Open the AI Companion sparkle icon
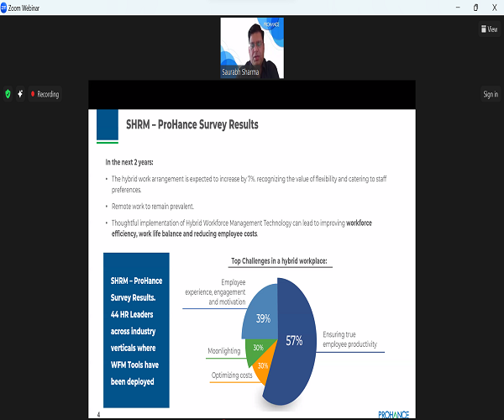The height and width of the screenshot is (420, 504). 20,94
